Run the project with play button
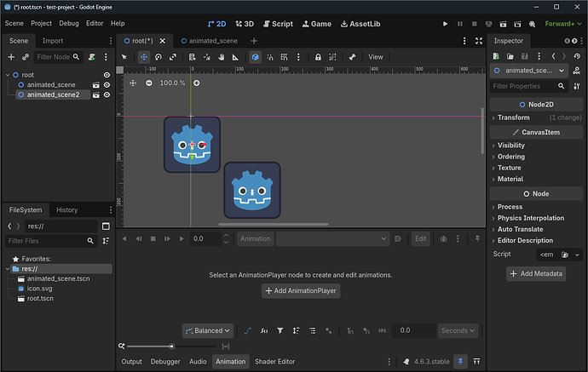The height and width of the screenshot is (372, 588). (x=445, y=24)
